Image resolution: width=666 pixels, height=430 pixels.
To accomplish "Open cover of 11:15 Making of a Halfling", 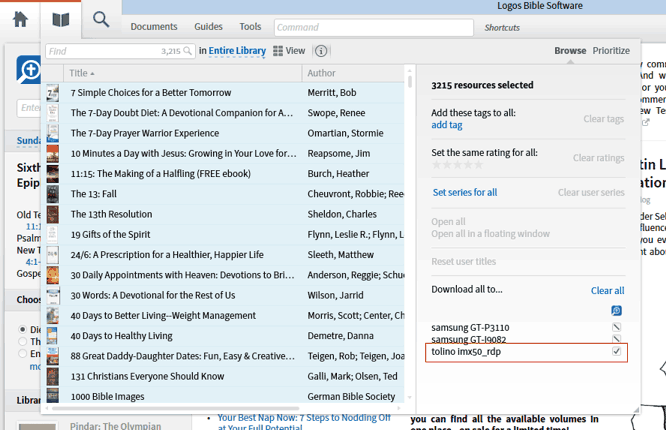I will point(53,174).
